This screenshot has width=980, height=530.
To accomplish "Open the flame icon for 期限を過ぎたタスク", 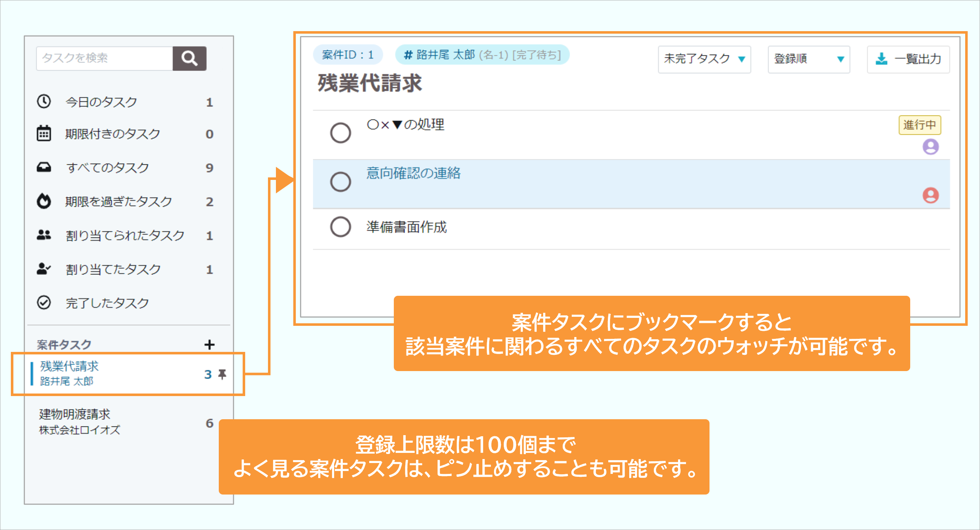I will [x=44, y=201].
